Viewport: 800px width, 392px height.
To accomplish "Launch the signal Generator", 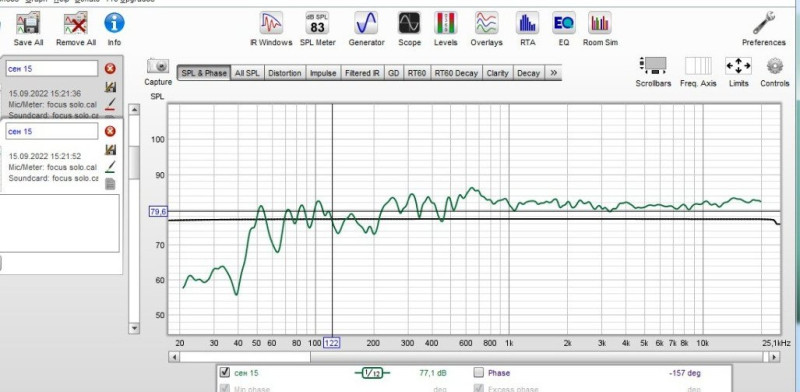I will [366, 30].
